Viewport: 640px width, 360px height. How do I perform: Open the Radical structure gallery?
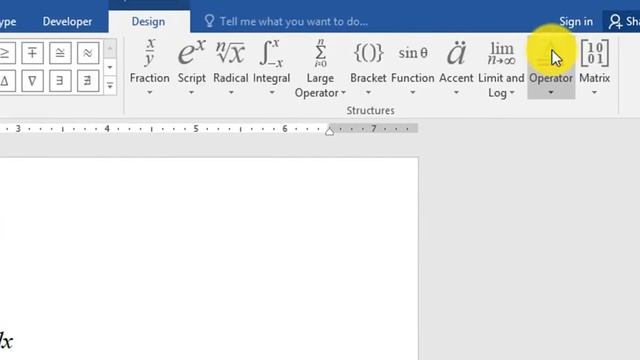(231, 67)
